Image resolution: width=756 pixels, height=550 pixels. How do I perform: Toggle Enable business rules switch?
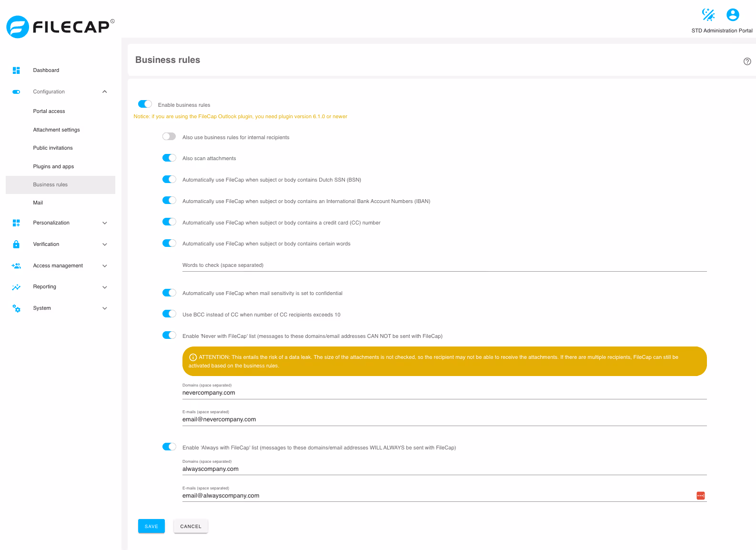(x=145, y=104)
